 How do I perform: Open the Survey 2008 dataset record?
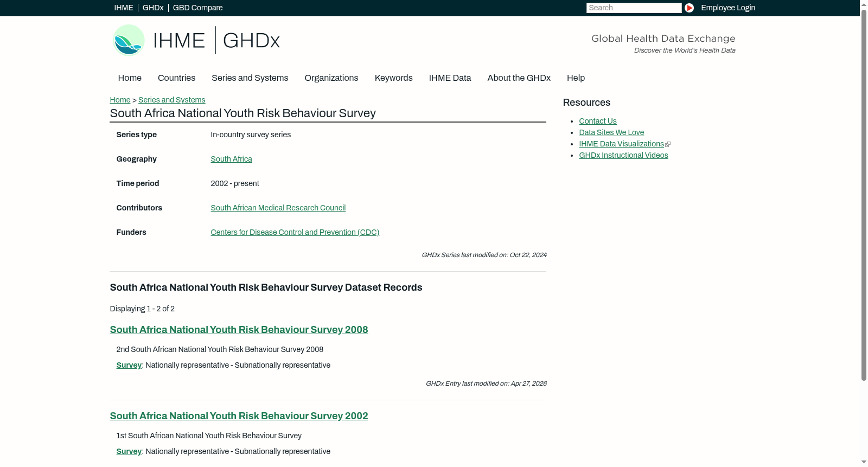pyautogui.click(x=239, y=330)
